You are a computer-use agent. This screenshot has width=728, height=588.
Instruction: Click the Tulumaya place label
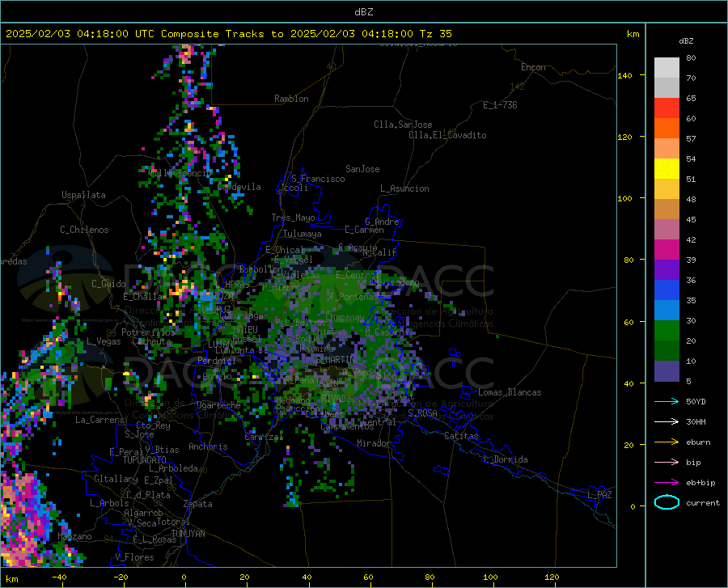pos(303,234)
